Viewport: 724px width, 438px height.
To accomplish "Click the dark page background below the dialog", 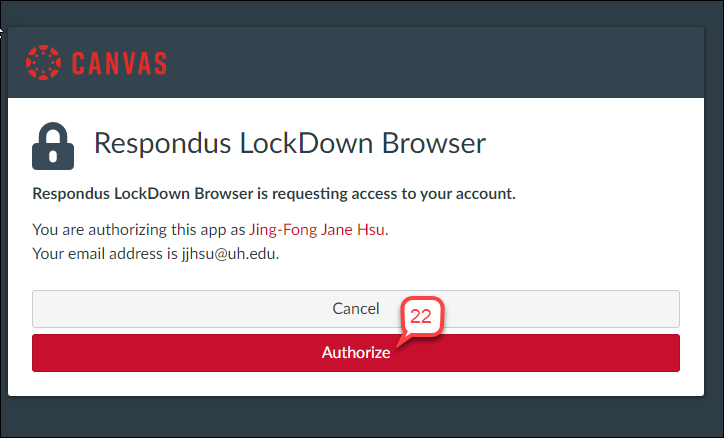I will (x=360, y=418).
